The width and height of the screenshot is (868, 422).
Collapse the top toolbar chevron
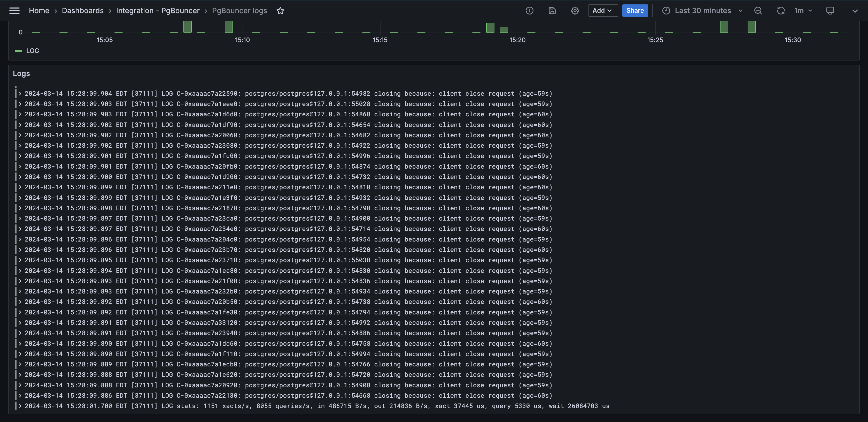(855, 11)
